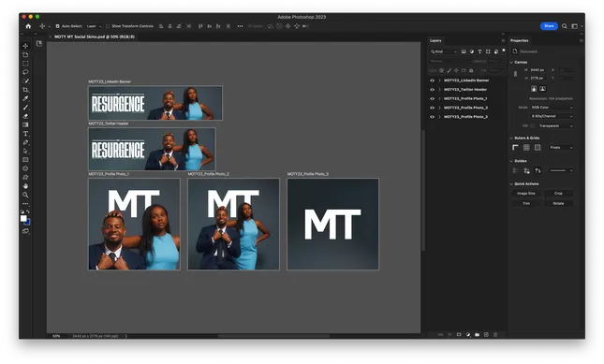Click the plus icon for a new layer
This screenshot has height=364, width=604.
coord(486,335)
